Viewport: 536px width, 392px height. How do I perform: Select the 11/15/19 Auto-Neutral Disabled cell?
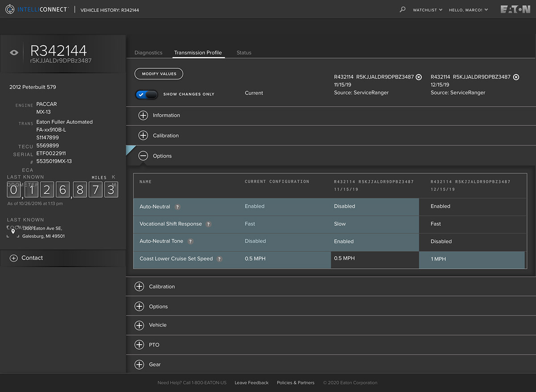[x=375, y=207]
